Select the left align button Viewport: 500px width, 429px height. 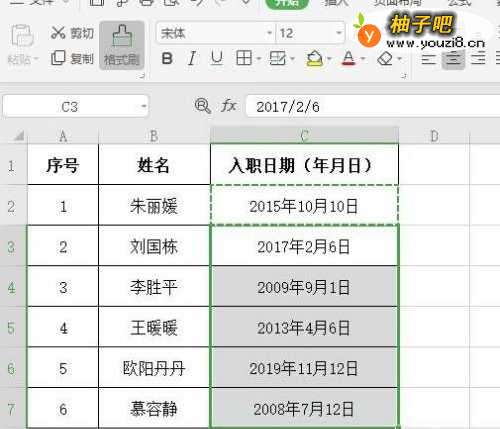click(x=428, y=59)
